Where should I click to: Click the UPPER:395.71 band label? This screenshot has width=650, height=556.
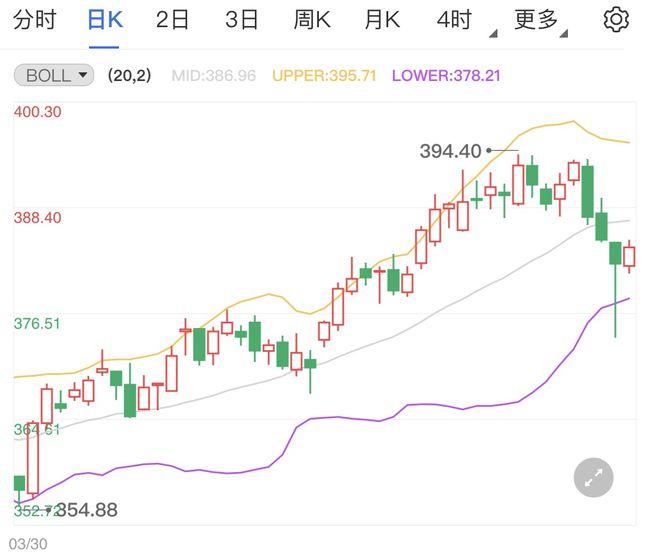coord(324,75)
